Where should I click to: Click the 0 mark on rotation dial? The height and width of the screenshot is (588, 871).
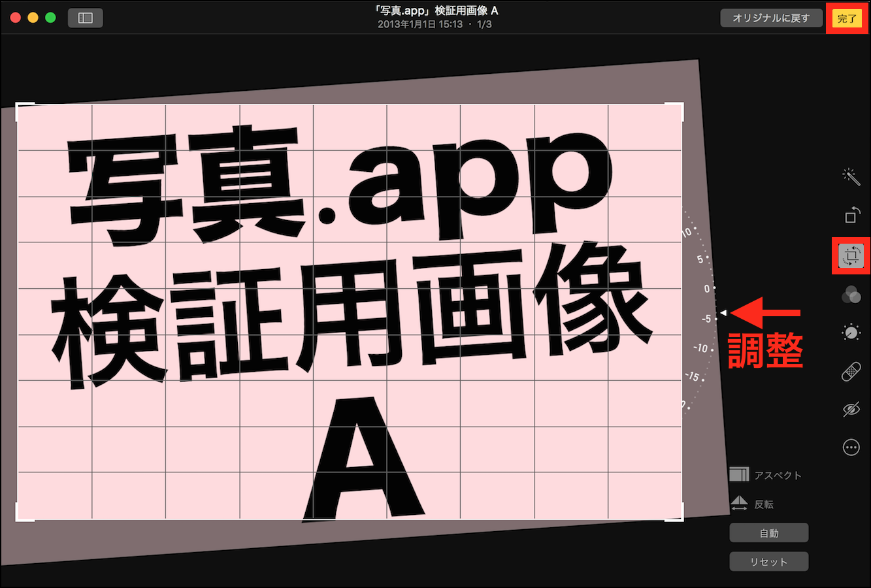coord(707,289)
